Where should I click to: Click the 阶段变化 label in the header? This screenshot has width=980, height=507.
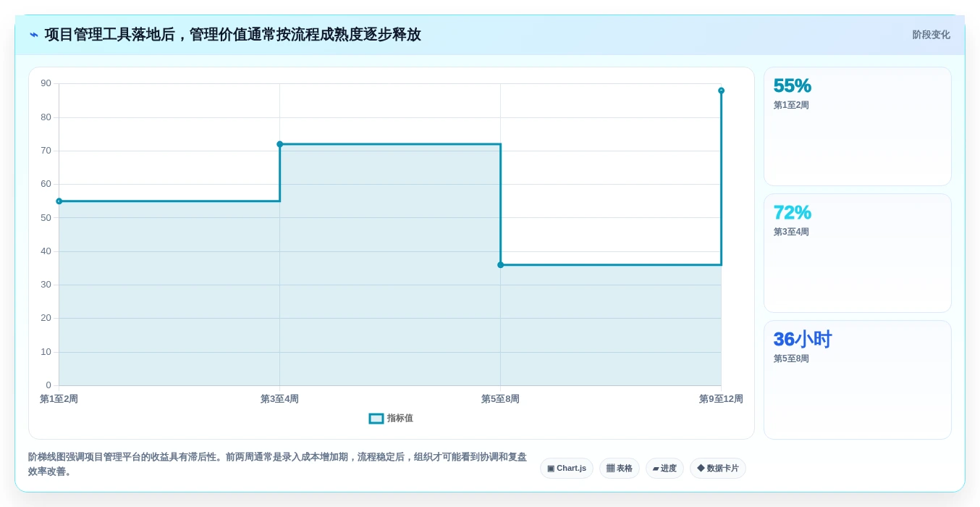point(931,35)
